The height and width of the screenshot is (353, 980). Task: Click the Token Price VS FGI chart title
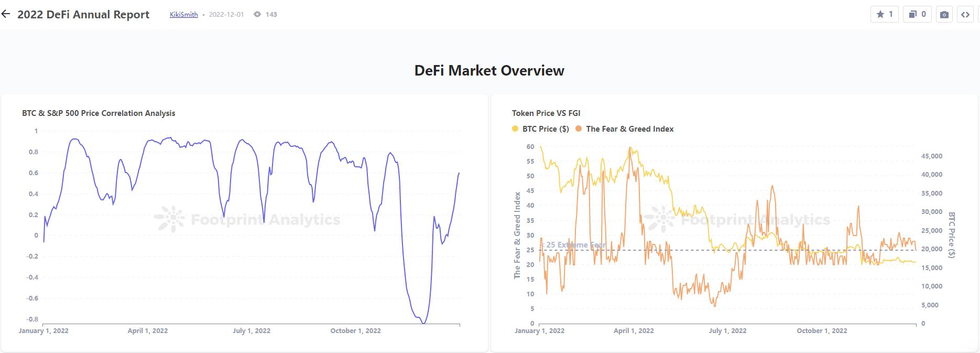tap(546, 113)
